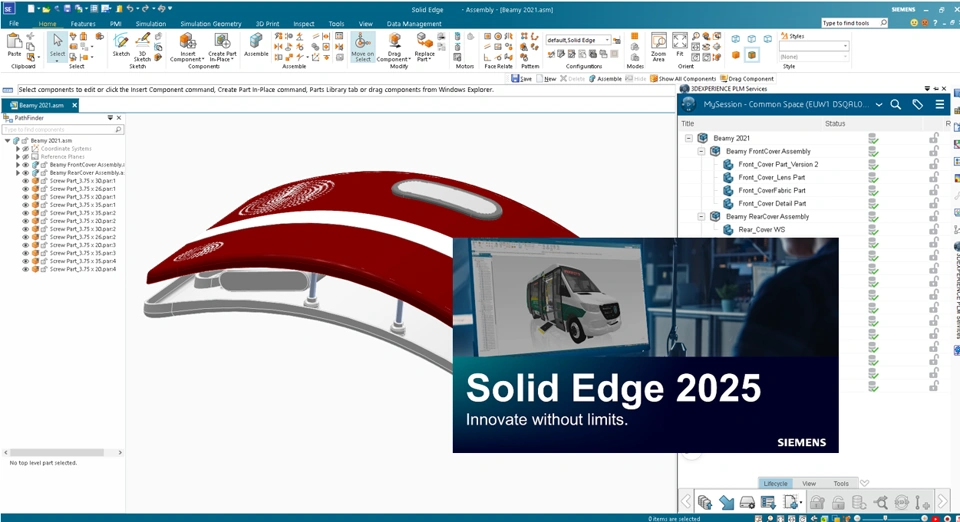Viewport: 960px width, 522px height.
Task: Collapse Beamy 2021 in 3DEXPERIENCE tree
Action: tap(688, 138)
